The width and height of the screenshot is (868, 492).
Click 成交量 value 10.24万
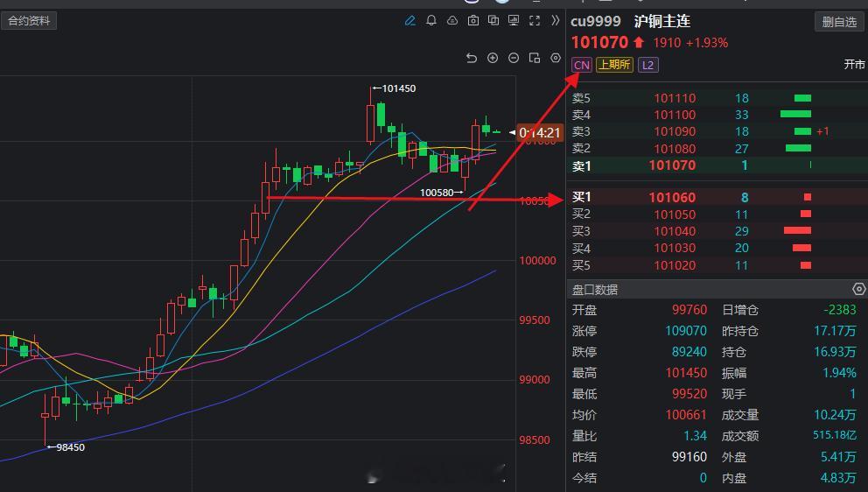click(x=835, y=415)
